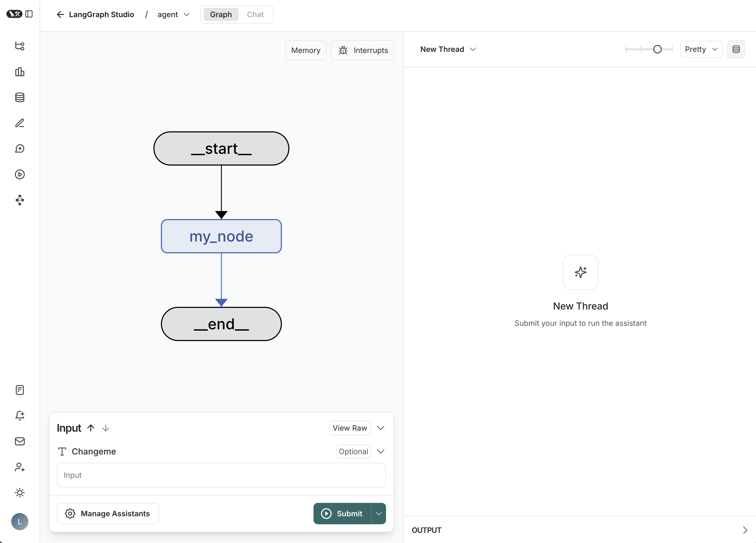Click the Manage Assistants button
The height and width of the screenshot is (543, 756).
tap(108, 513)
